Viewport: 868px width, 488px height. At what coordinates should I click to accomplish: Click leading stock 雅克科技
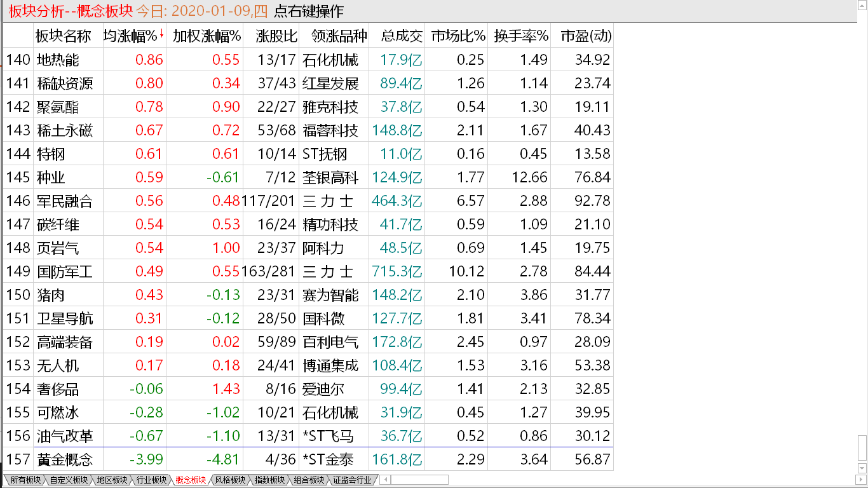[330, 107]
